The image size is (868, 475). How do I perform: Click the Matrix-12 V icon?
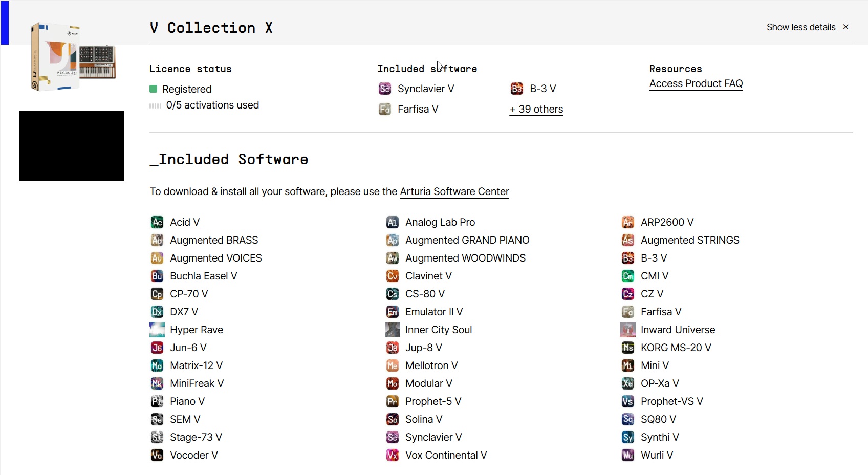click(x=157, y=365)
